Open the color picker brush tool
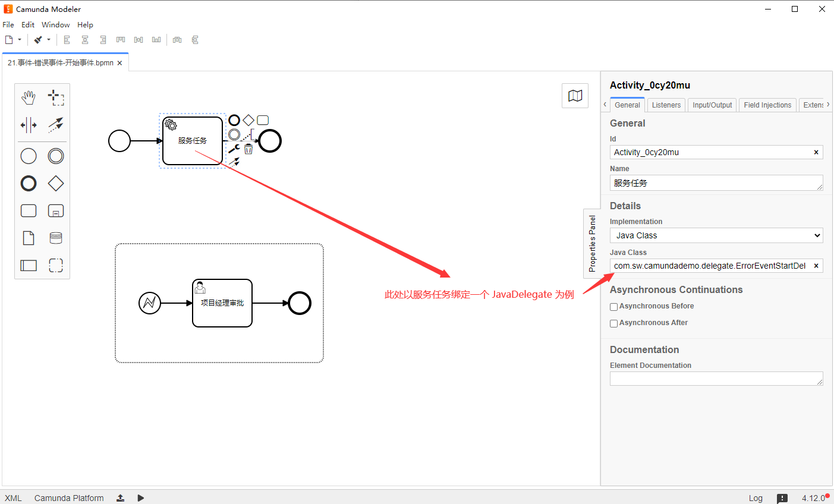Image resolution: width=834 pixels, height=504 pixels. pos(38,40)
